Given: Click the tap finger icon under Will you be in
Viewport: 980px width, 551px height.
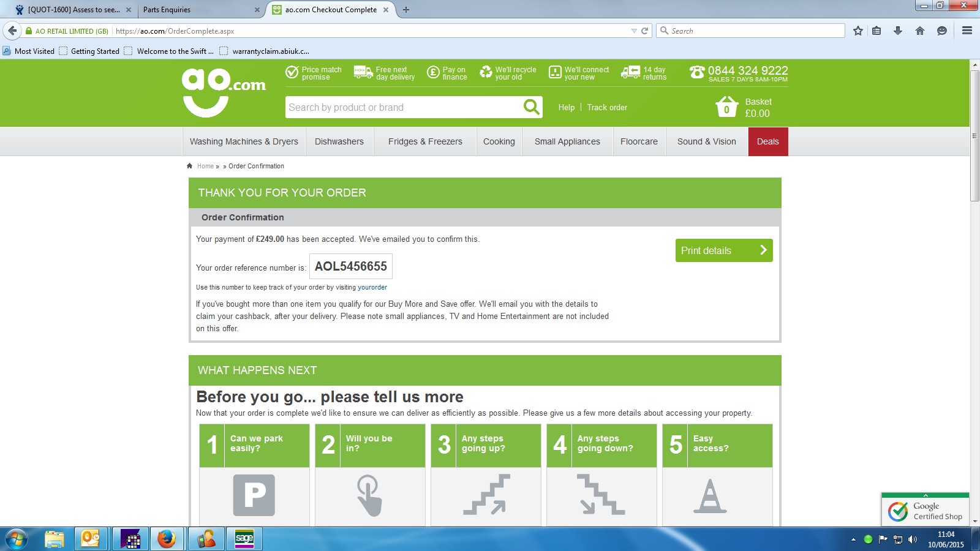Looking at the screenshot, I should (369, 495).
